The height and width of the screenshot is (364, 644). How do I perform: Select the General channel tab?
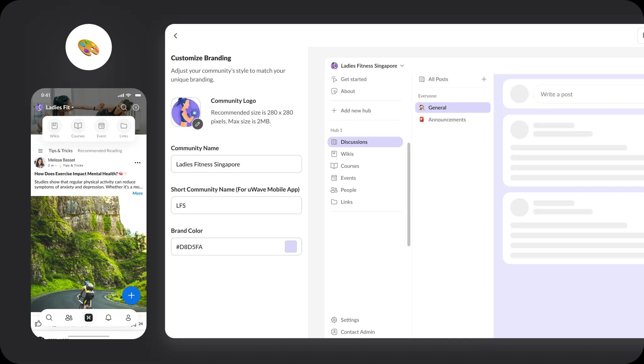tap(452, 107)
